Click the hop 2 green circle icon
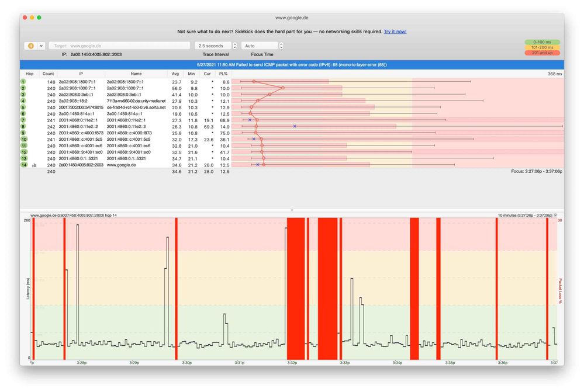584x392 pixels. pyautogui.click(x=23, y=88)
